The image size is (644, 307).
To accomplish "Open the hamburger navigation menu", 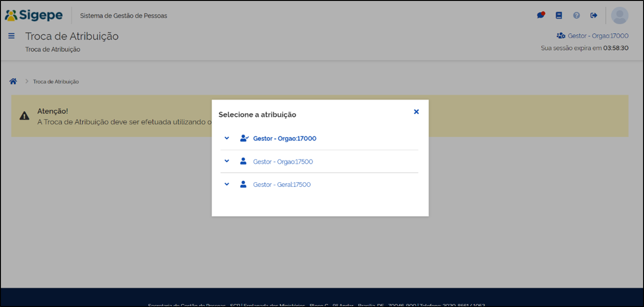I will pyautogui.click(x=12, y=36).
